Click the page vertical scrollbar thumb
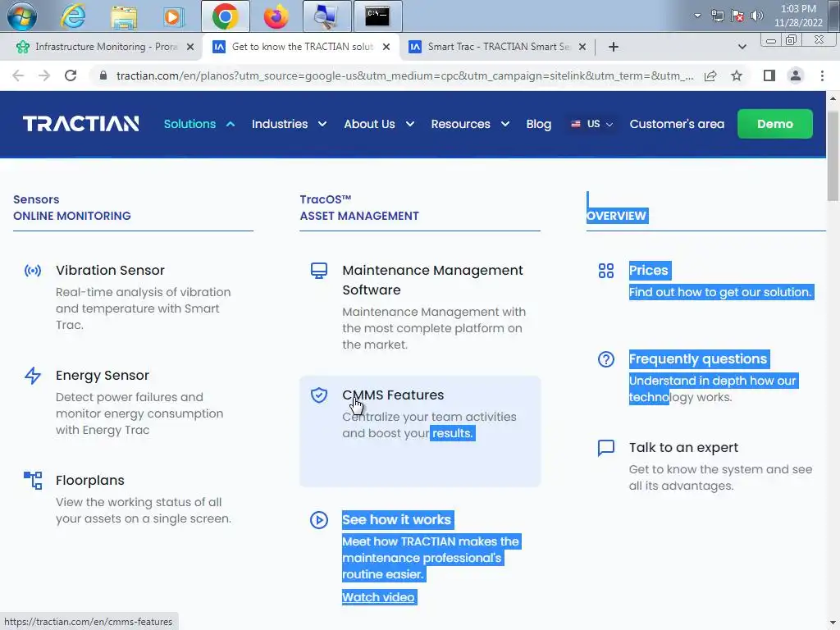840x630 pixels. tap(833, 155)
